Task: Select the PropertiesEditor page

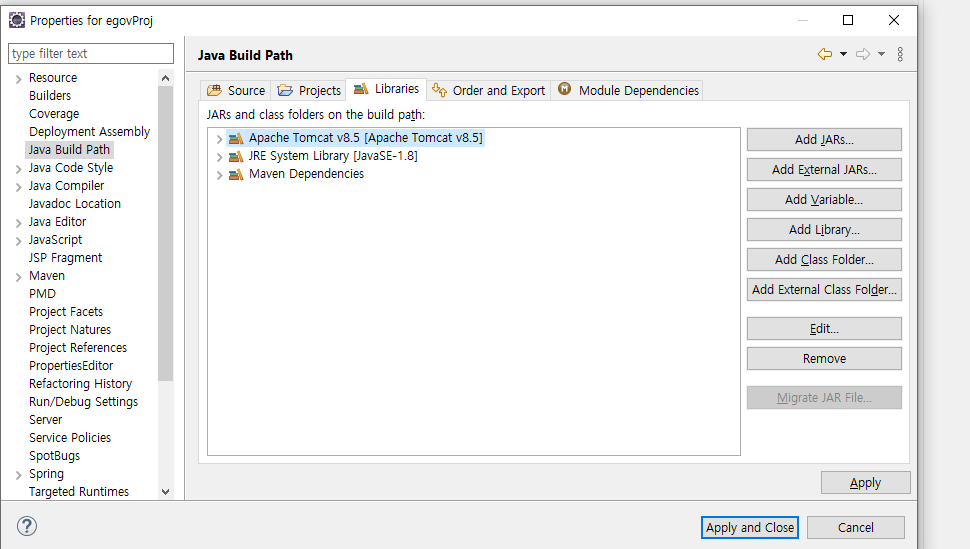Action: pyautogui.click(x=71, y=366)
